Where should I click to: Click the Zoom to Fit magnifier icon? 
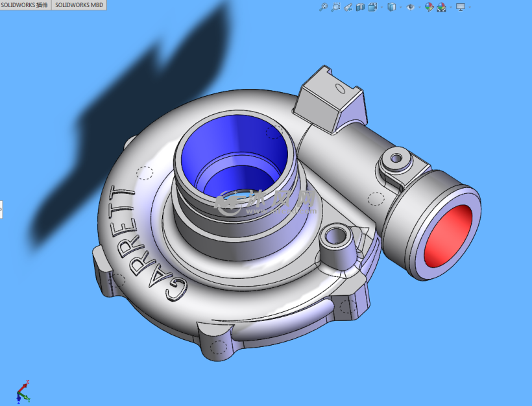[x=323, y=6]
